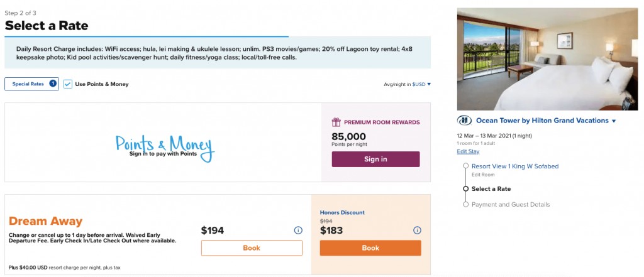Image resolution: width=644 pixels, height=277 pixels.
Task: Book the $194 Dream Away rate
Action: point(252,248)
